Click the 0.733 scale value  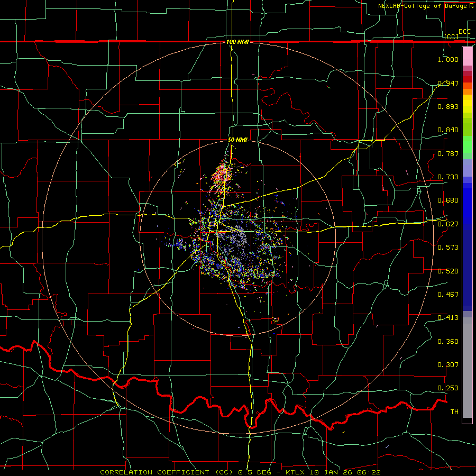(x=448, y=177)
